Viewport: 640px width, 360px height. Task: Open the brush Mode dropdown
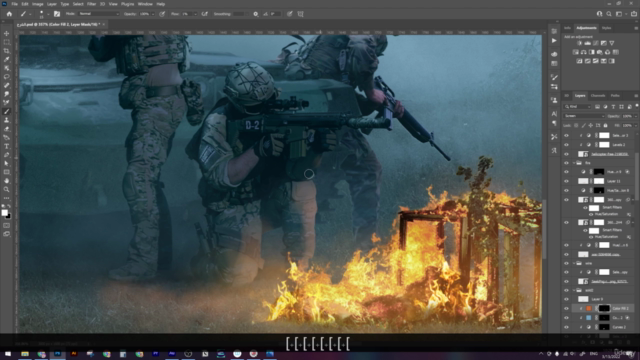point(99,14)
